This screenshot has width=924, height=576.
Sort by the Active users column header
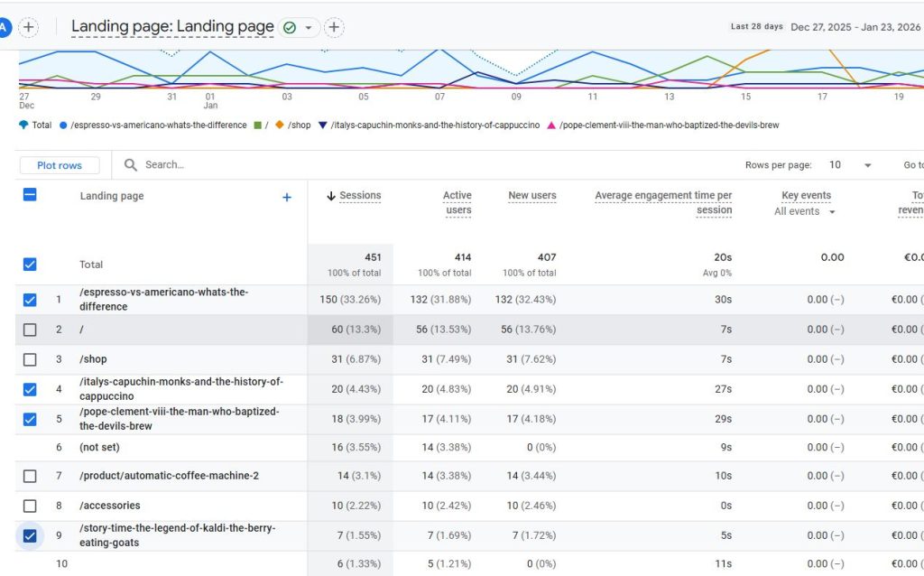click(457, 203)
